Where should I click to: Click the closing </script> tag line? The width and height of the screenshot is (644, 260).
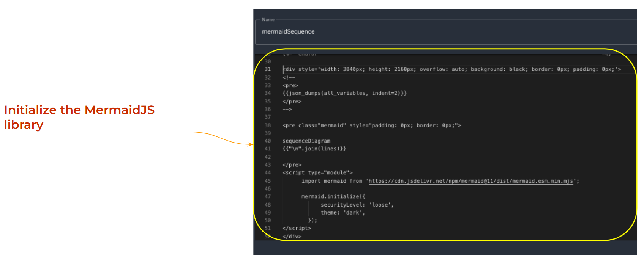(x=297, y=229)
